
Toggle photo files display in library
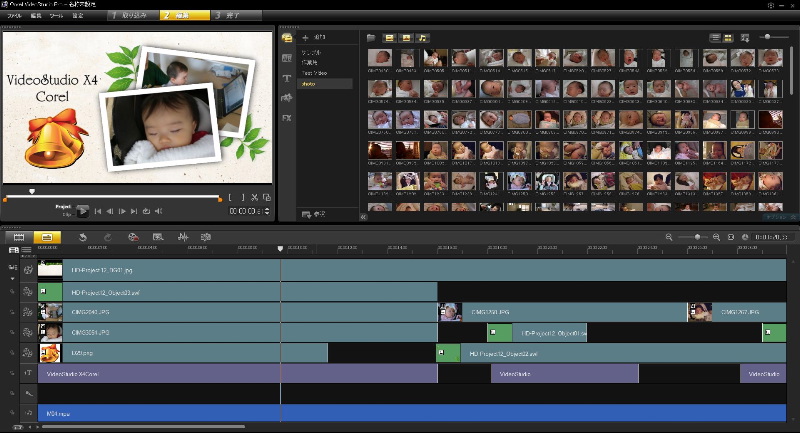(406, 38)
